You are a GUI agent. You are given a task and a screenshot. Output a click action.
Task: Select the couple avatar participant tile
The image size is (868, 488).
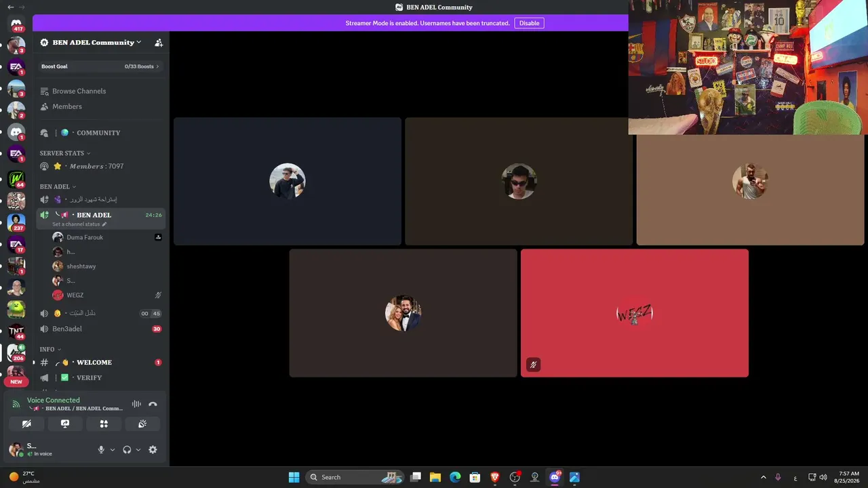[x=403, y=313]
